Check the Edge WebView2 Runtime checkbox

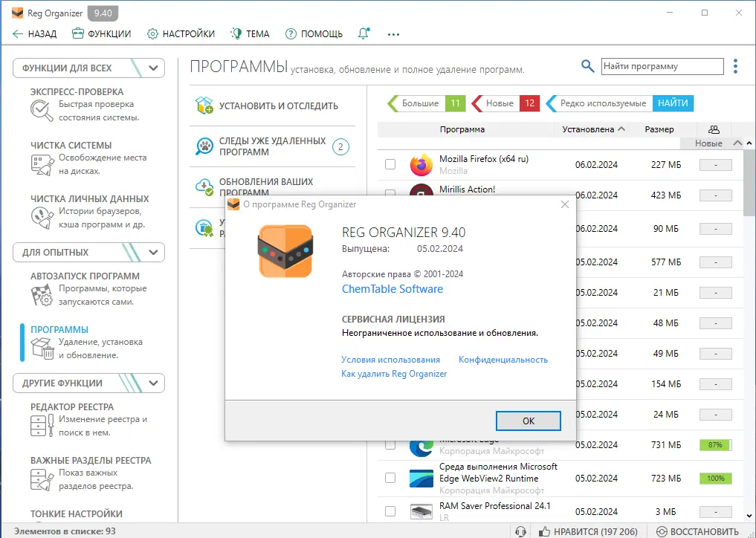[x=390, y=478]
